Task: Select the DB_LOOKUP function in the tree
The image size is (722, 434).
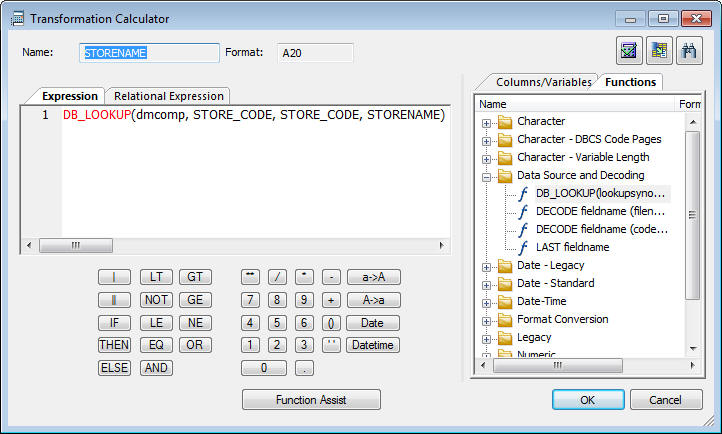Action: pyautogui.click(x=600, y=193)
